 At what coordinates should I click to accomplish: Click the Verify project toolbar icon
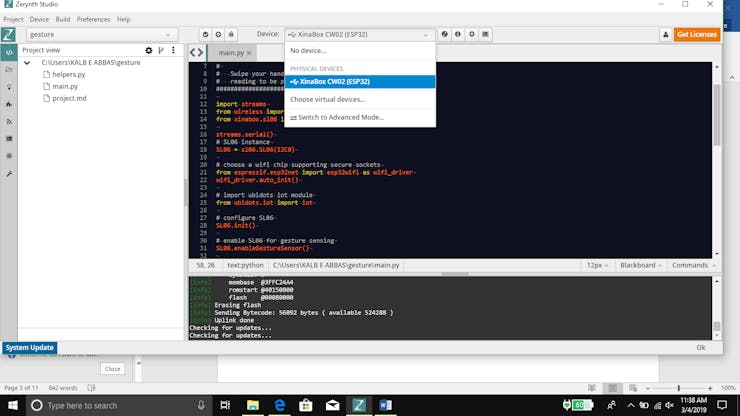205,34
